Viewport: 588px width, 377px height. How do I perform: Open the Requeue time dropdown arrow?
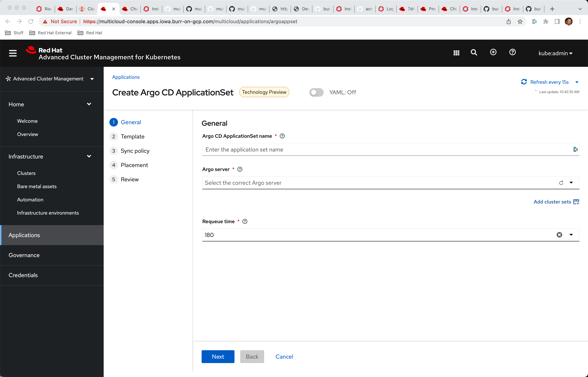point(571,235)
